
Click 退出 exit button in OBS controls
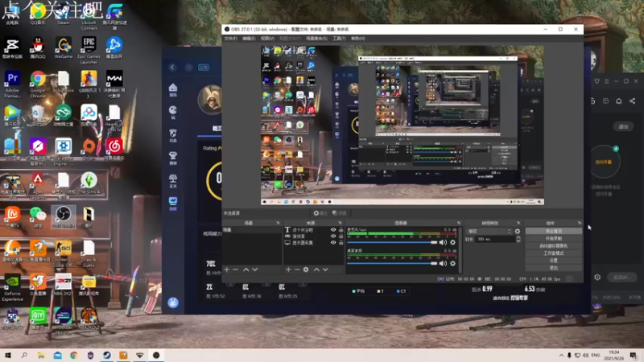click(553, 268)
